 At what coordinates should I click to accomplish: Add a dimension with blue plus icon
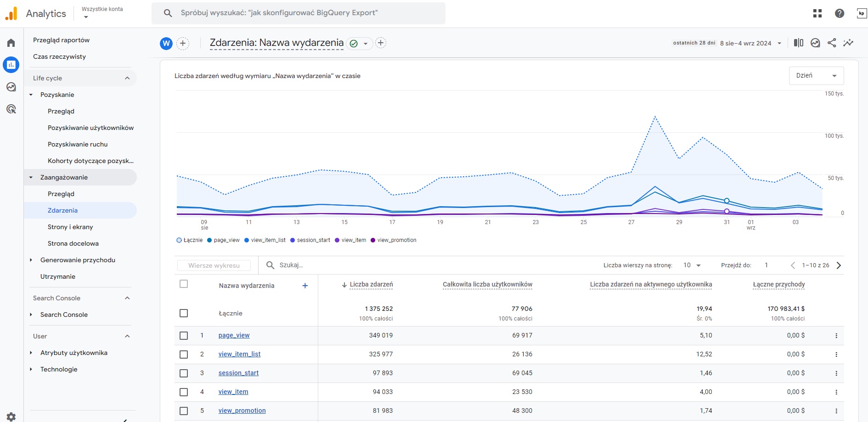point(305,286)
